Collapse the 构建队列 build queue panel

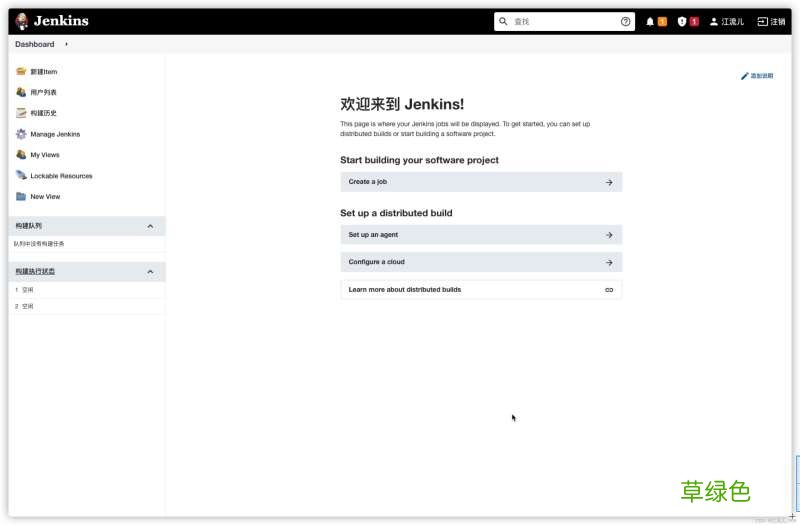tap(150, 226)
